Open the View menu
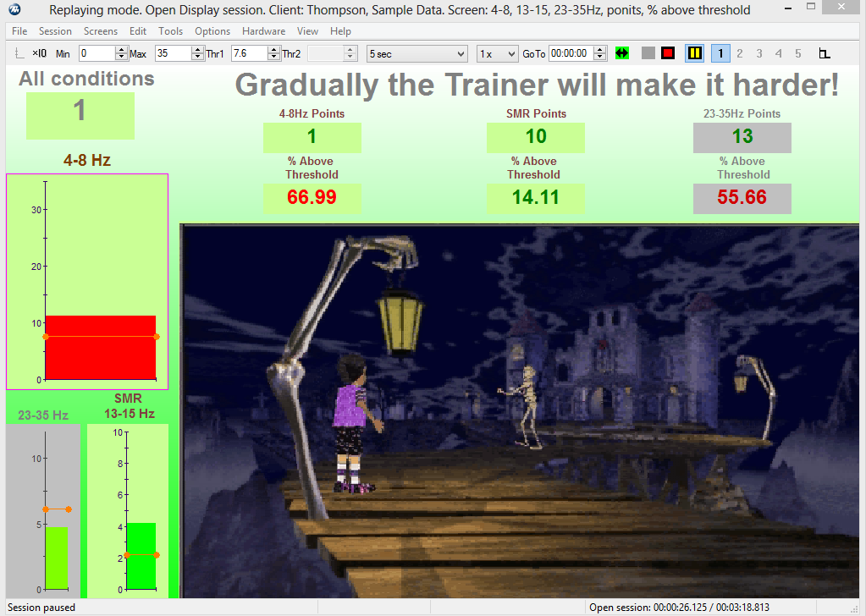866x616 pixels. 307,31
